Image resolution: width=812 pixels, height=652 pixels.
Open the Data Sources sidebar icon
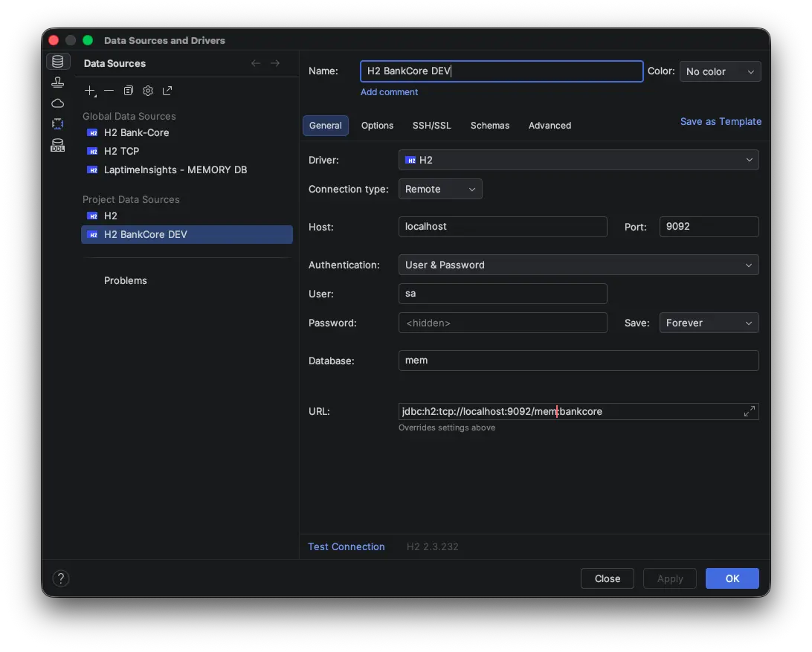(57, 61)
